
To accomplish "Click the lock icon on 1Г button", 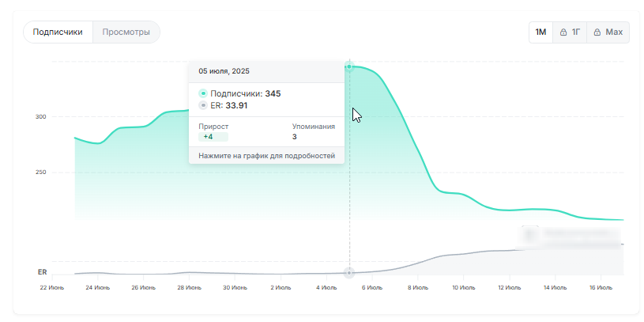I will [563, 32].
